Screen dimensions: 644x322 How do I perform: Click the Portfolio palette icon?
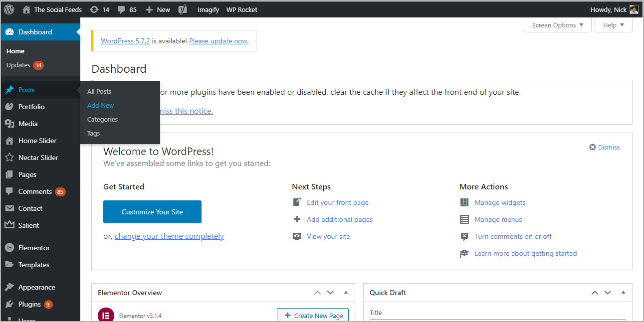coord(9,107)
